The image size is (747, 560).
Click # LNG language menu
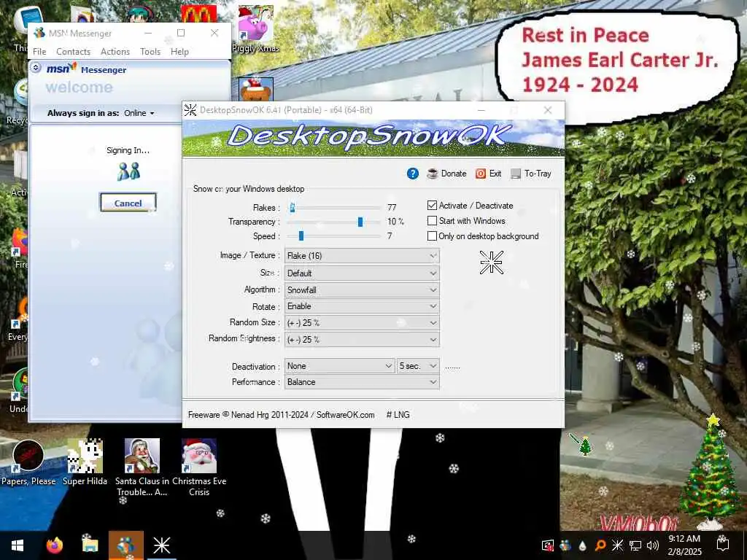(x=398, y=415)
